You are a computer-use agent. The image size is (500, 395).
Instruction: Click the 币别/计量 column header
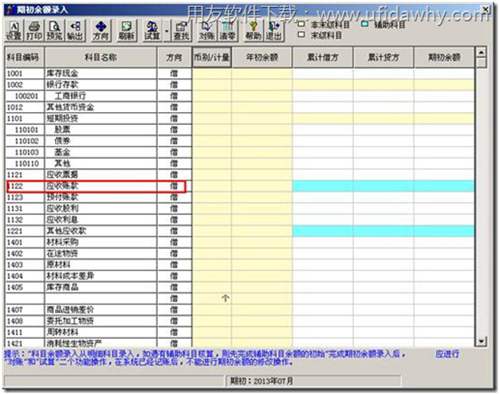212,57
